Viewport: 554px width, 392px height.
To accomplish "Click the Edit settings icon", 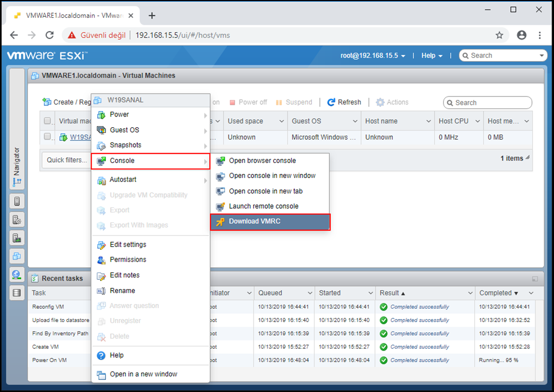I will [x=101, y=245].
